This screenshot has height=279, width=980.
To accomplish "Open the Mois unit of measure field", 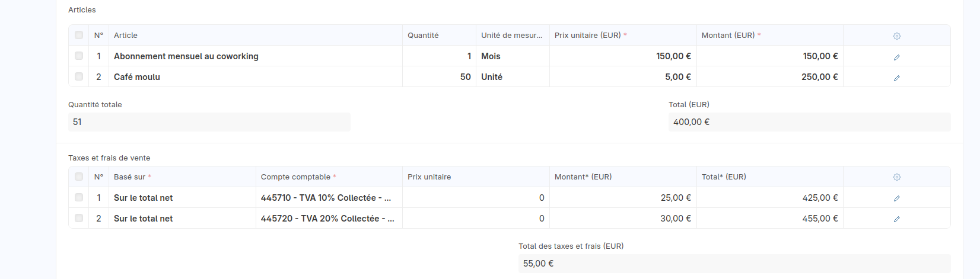I will coord(513,56).
